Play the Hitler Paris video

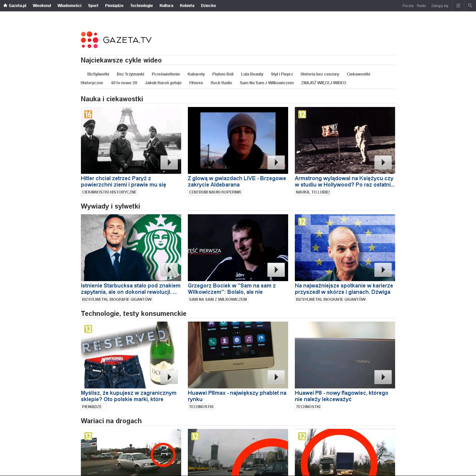coord(169,162)
